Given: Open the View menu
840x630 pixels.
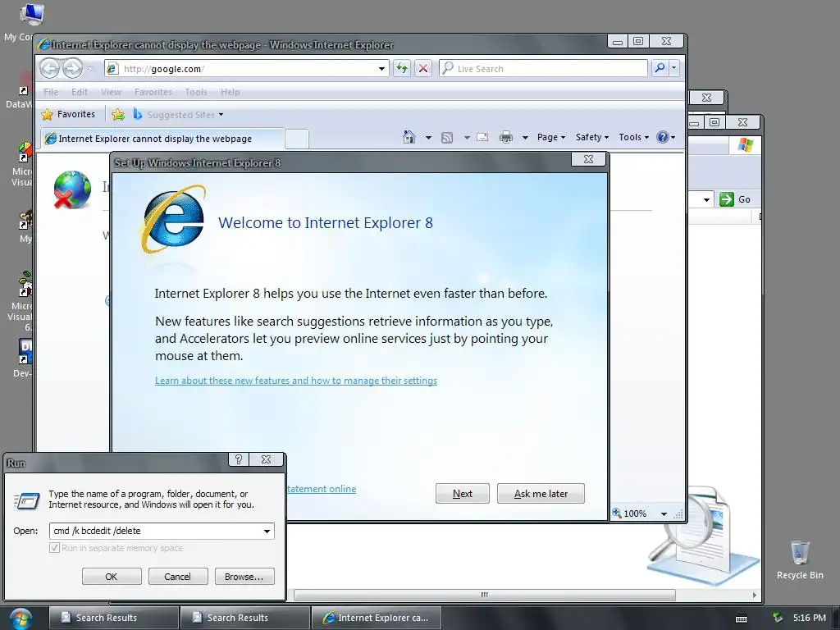Looking at the screenshot, I should pos(111,92).
